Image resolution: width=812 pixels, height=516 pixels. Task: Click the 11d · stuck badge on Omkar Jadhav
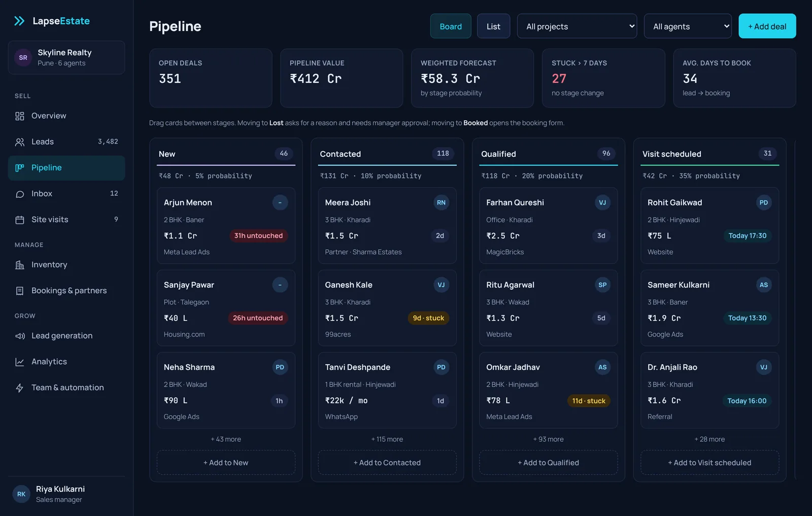(x=589, y=401)
